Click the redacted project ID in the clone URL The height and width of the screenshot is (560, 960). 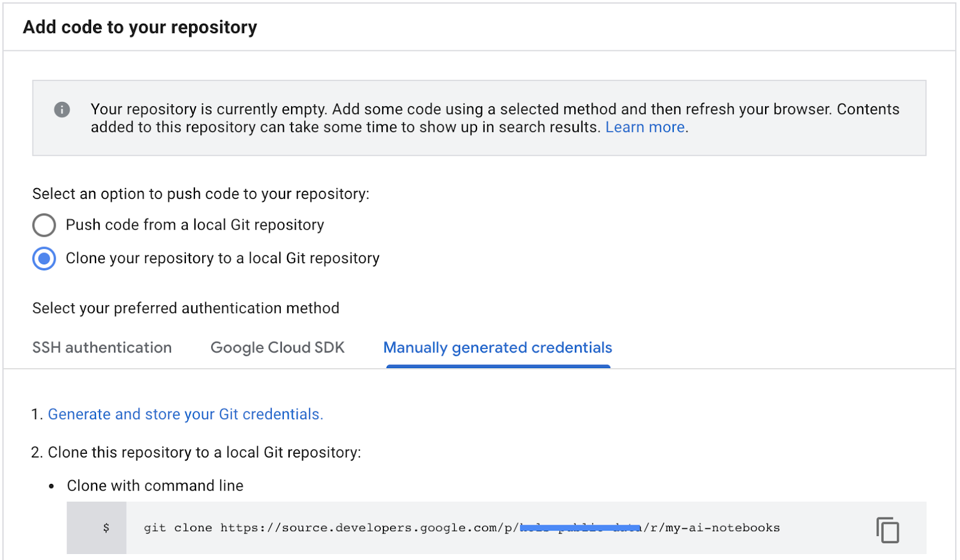pyautogui.click(x=580, y=528)
